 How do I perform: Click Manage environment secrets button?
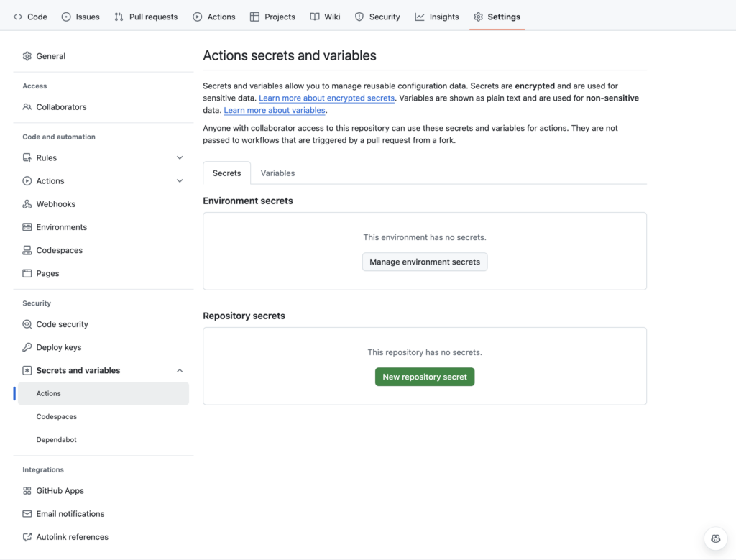[425, 262]
